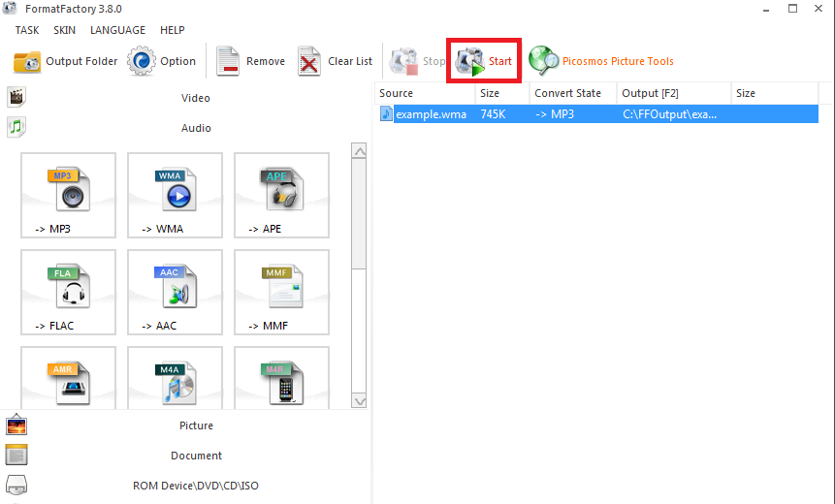Open the SKIN menu
Image resolution: width=835 pixels, height=504 pixels.
click(64, 30)
